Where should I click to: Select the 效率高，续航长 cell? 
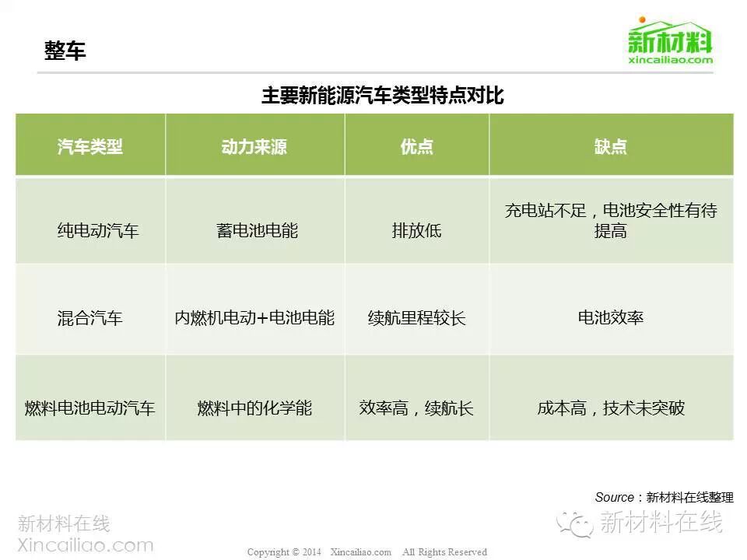[x=417, y=397]
